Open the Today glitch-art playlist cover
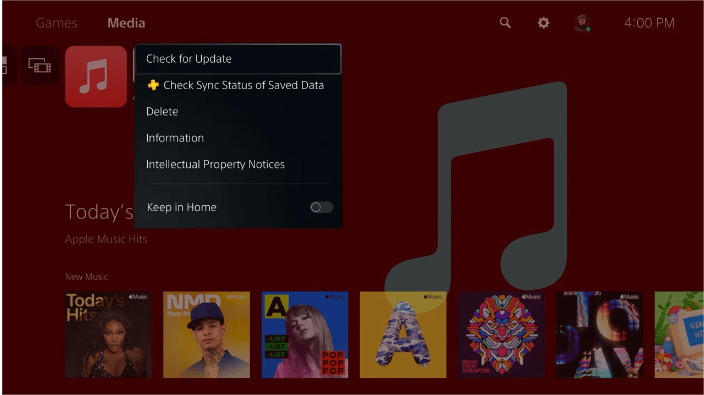Image resolution: width=704 pixels, height=395 pixels. point(600,335)
